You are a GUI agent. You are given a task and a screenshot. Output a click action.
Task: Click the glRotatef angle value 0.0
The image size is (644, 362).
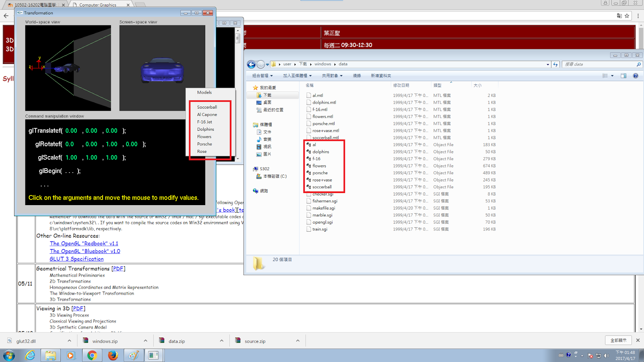[x=70, y=144]
